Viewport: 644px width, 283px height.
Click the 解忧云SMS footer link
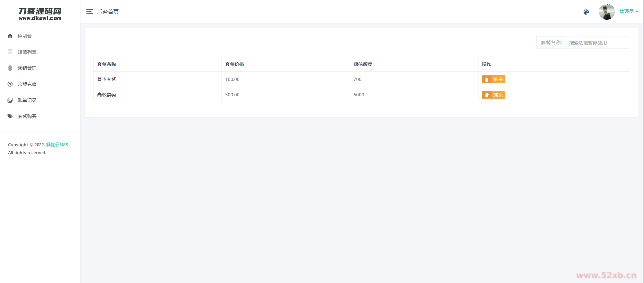57,145
